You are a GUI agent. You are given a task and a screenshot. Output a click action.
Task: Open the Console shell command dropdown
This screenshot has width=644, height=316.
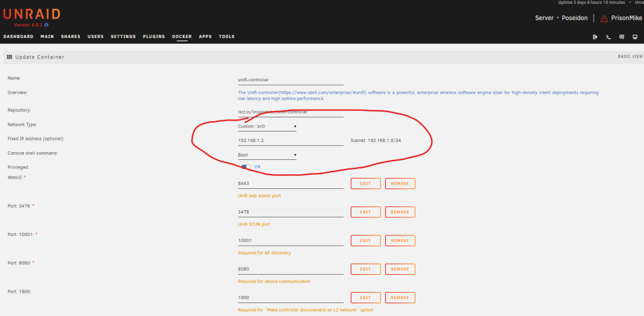tap(267, 155)
